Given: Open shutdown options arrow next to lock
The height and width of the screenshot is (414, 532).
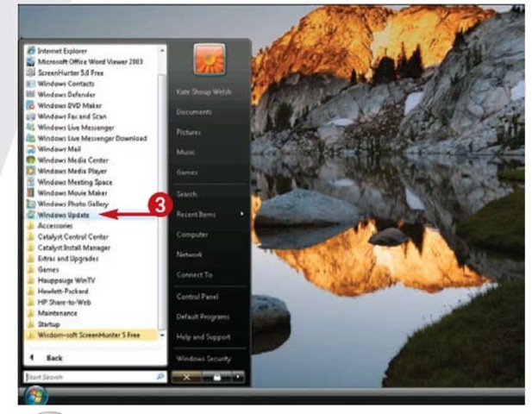Looking at the screenshot, I should pos(238,377).
